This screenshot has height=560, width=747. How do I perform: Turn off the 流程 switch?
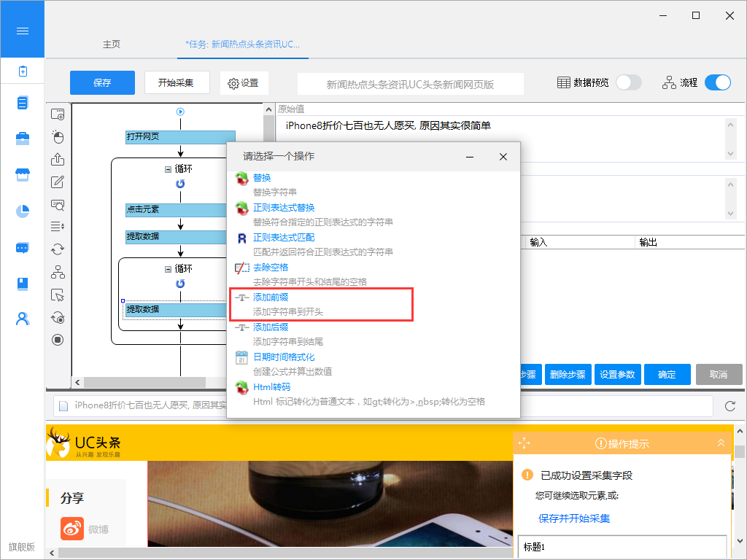(717, 82)
